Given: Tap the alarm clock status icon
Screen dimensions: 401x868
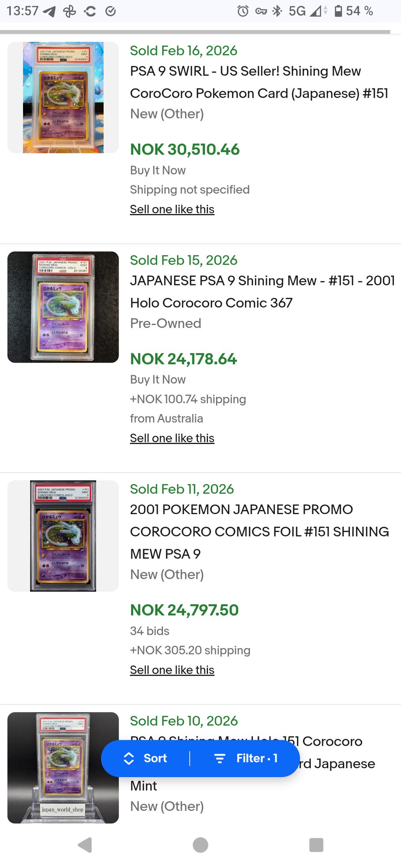Looking at the screenshot, I should tap(243, 11).
